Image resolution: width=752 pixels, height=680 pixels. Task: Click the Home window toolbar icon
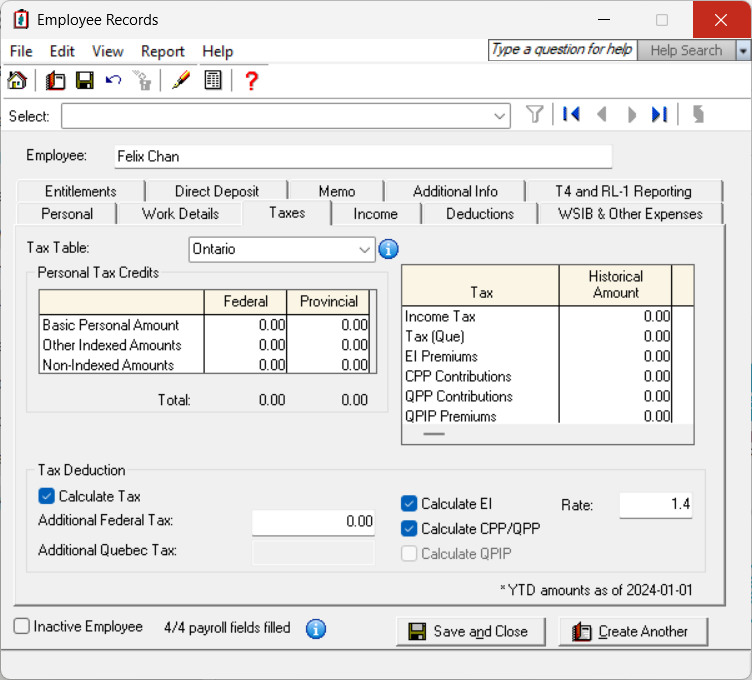point(17,80)
